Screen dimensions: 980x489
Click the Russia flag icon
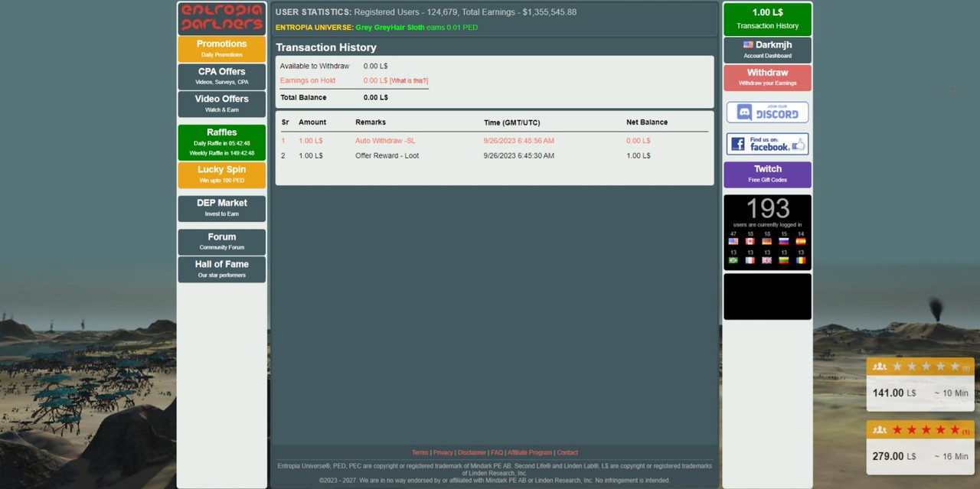coord(784,241)
